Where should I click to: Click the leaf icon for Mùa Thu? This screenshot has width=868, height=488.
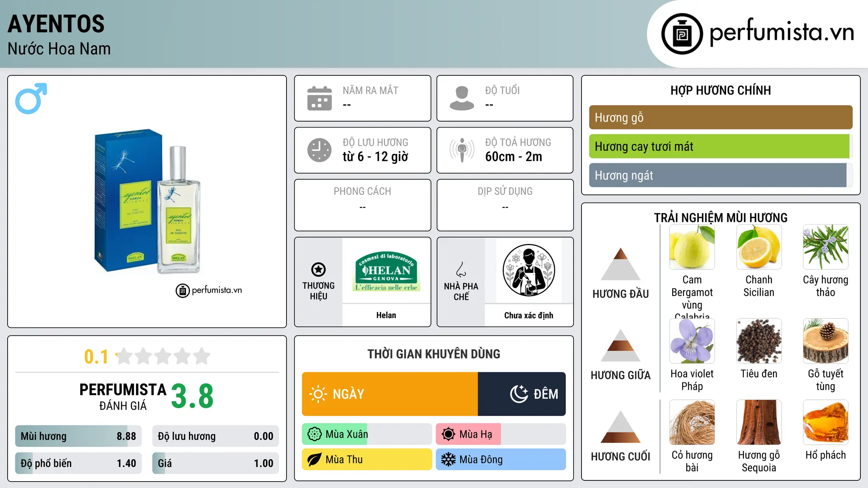(x=314, y=460)
